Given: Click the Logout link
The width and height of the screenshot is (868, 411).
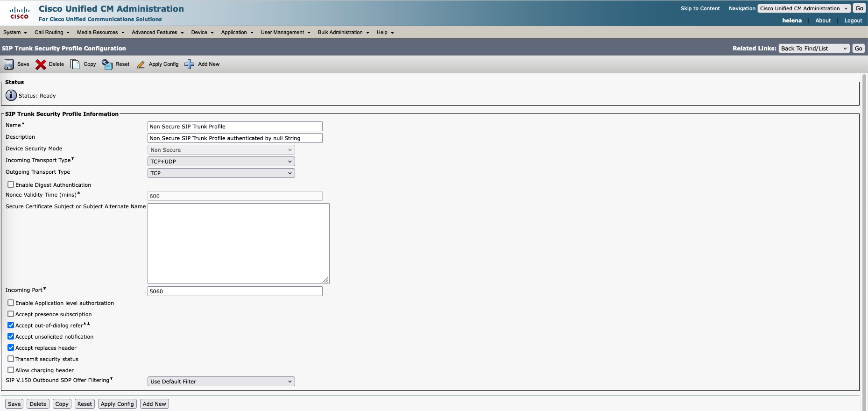Looking at the screenshot, I should tap(853, 21).
